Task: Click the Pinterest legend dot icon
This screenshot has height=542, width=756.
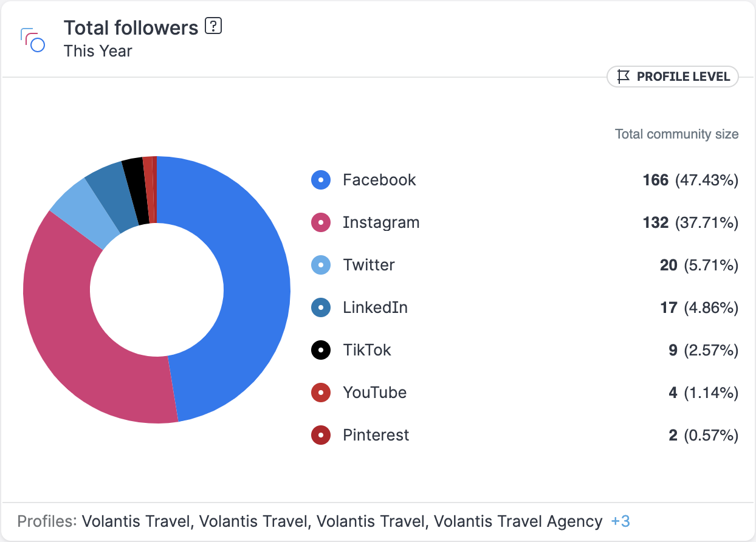Action: pos(321,435)
